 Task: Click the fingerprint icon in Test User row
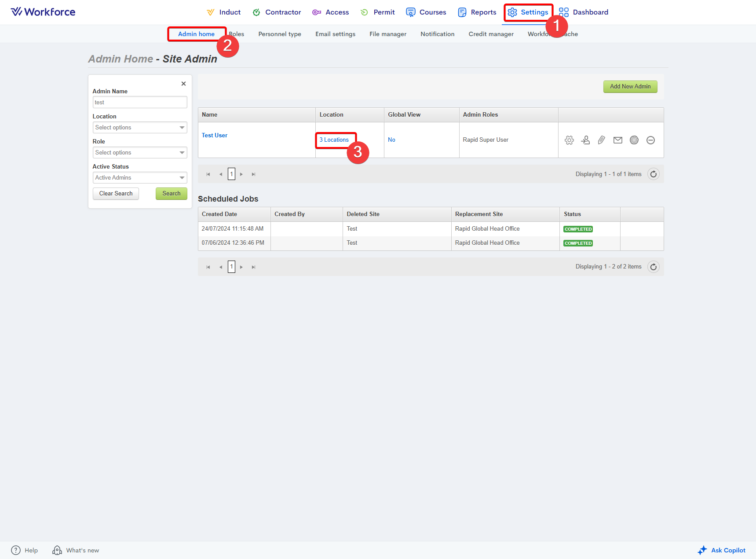tap(634, 140)
